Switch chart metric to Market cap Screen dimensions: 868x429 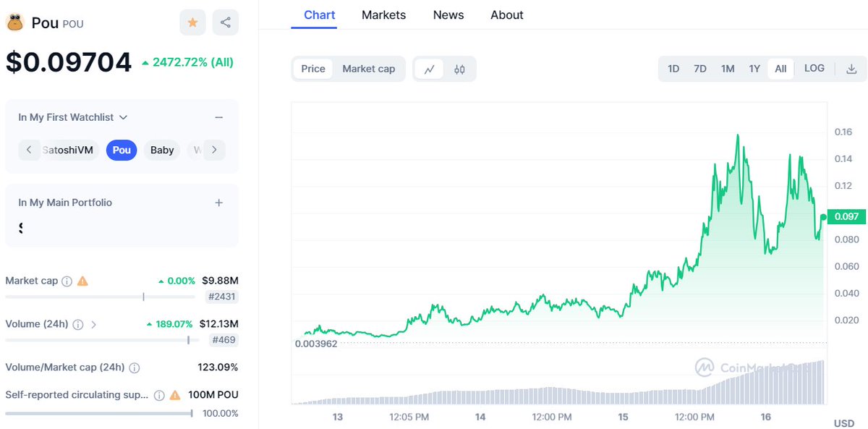click(x=368, y=68)
